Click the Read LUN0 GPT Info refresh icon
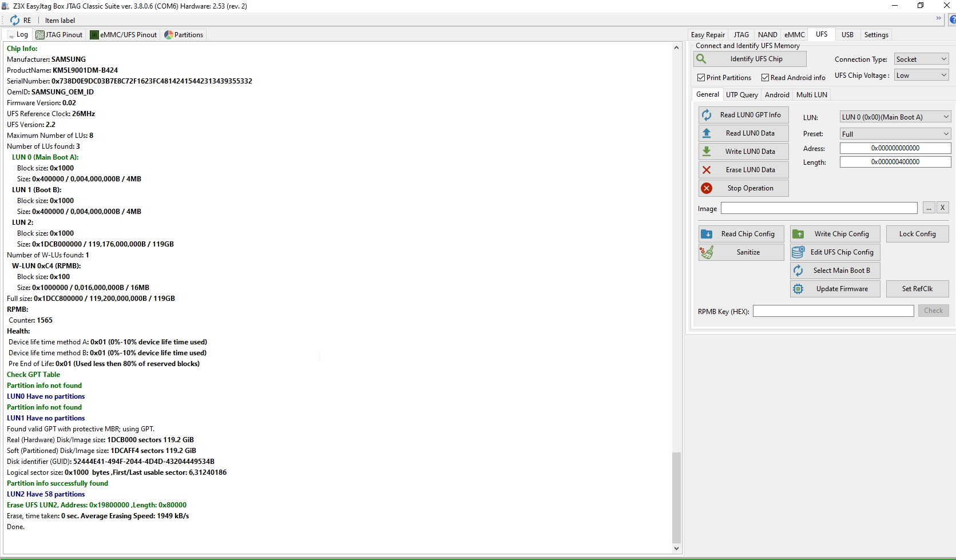Viewport: 956px width, 560px height. 707,115
